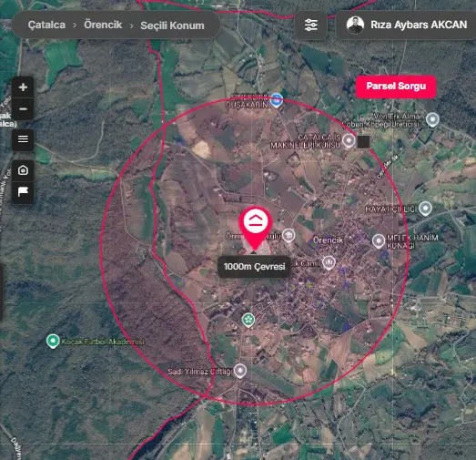Viewport: 476px width, 460px height.
Task: Open Koçak Futbol Akademisi map pin
Action: tap(53, 341)
